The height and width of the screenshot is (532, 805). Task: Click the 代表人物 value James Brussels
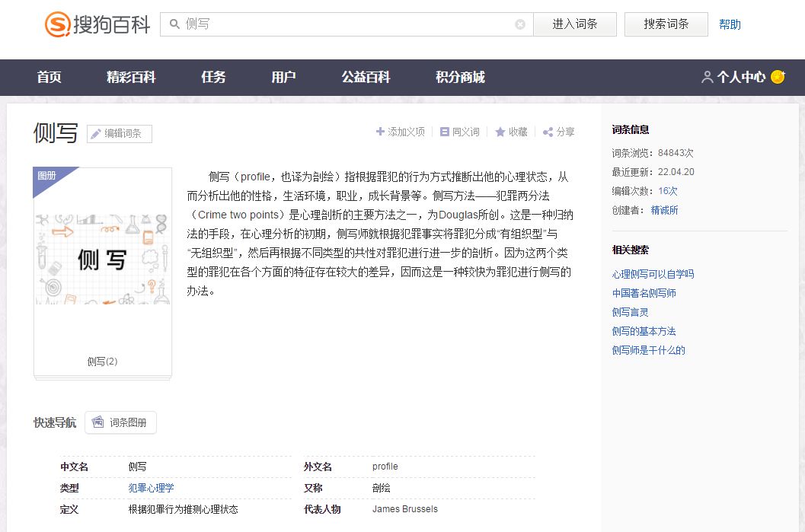click(x=405, y=509)
